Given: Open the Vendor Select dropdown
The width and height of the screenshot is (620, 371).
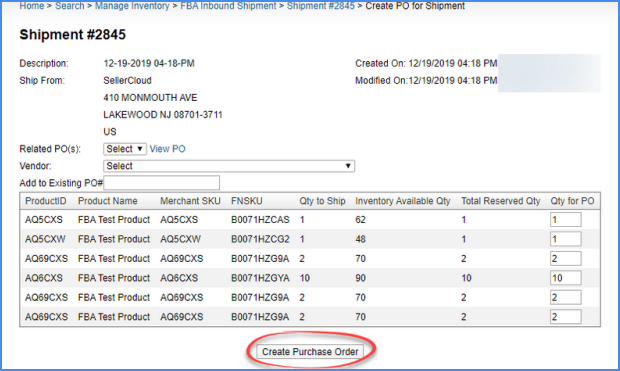Looking at the screenshot, I should 229,166.
